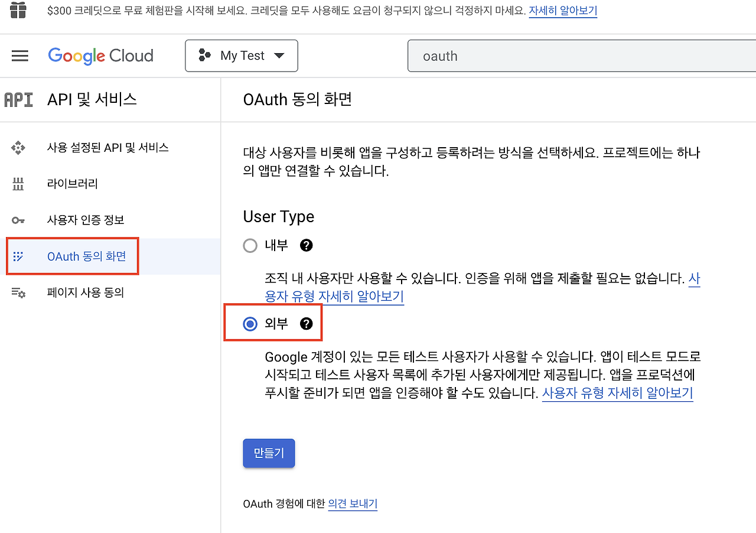
Task: Open 자세히 알아보기 link in the credit banner
Action: coord(563,10)
